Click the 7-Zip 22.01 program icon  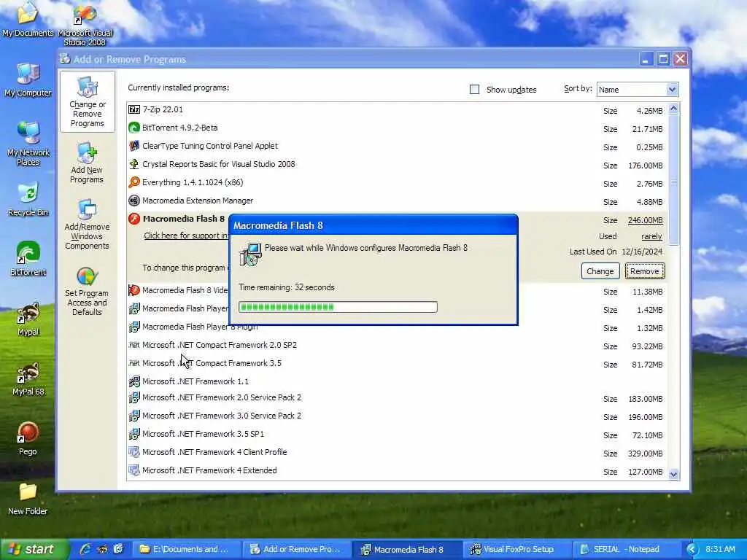point(134,109)
